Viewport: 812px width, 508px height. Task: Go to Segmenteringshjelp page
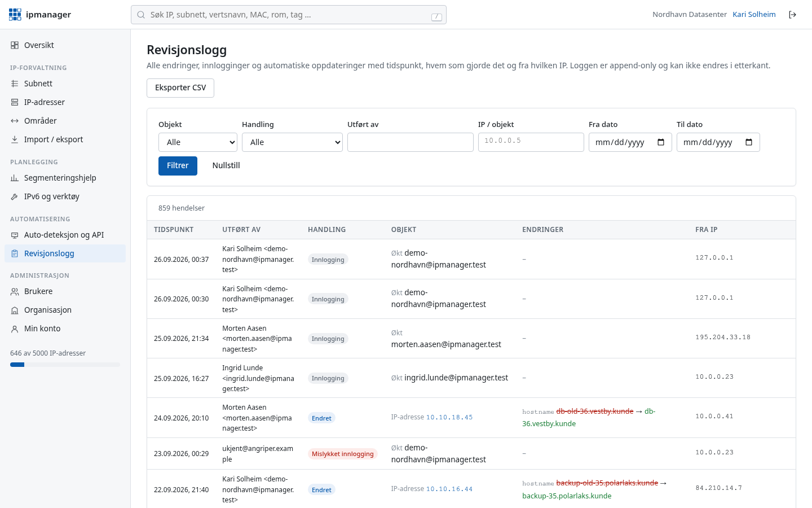pos(65,178)
